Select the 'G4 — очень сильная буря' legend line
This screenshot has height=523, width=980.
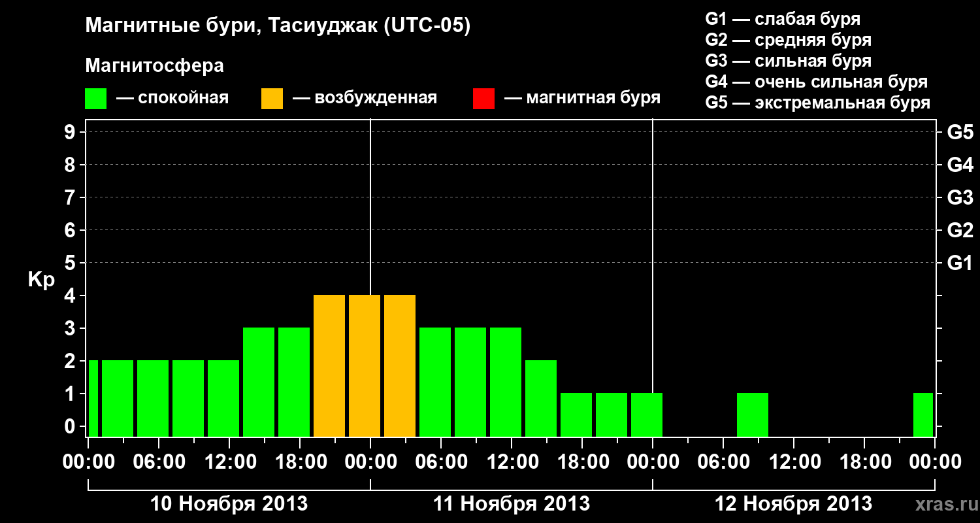pyautogui.click(x=817, y=82)
